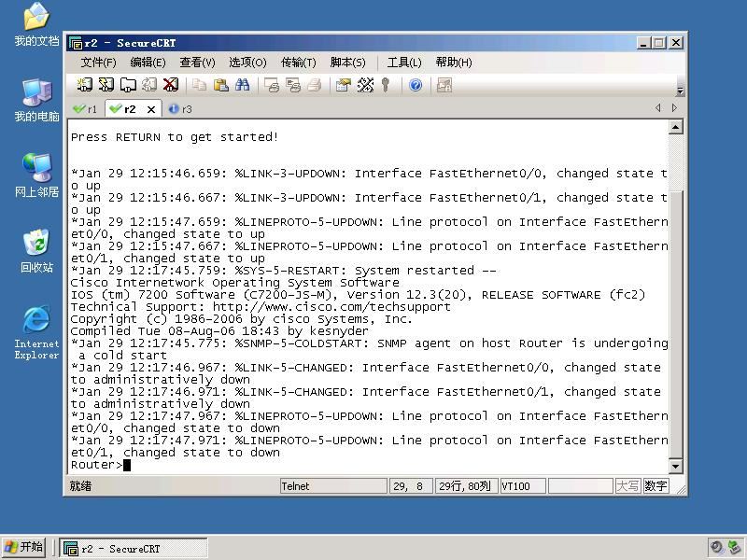Click the Print Selection icon
This screenshot has width=747, height=560.
coord(293,85)
